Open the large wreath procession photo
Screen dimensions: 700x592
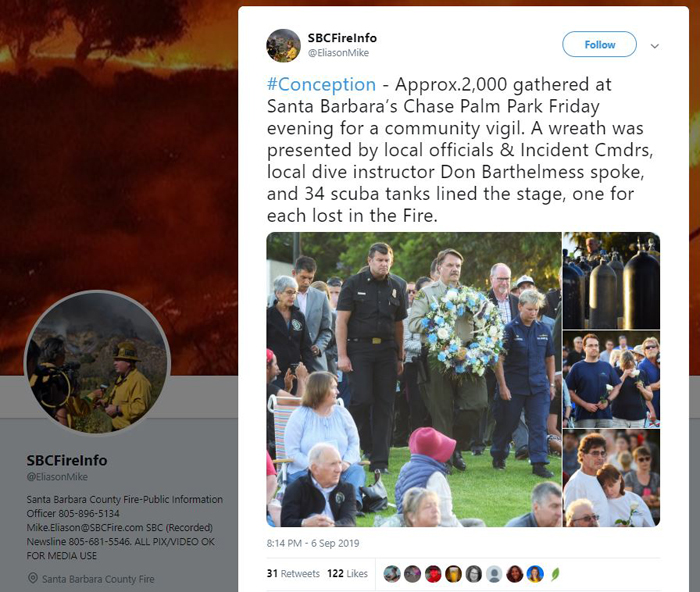414,379
